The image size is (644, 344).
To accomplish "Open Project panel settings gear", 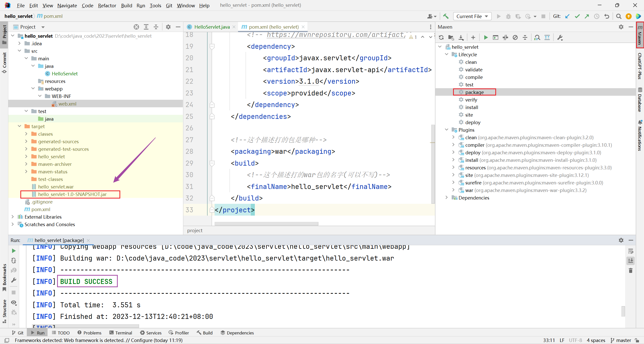I will pyautogui.click(x=168, y=27).
